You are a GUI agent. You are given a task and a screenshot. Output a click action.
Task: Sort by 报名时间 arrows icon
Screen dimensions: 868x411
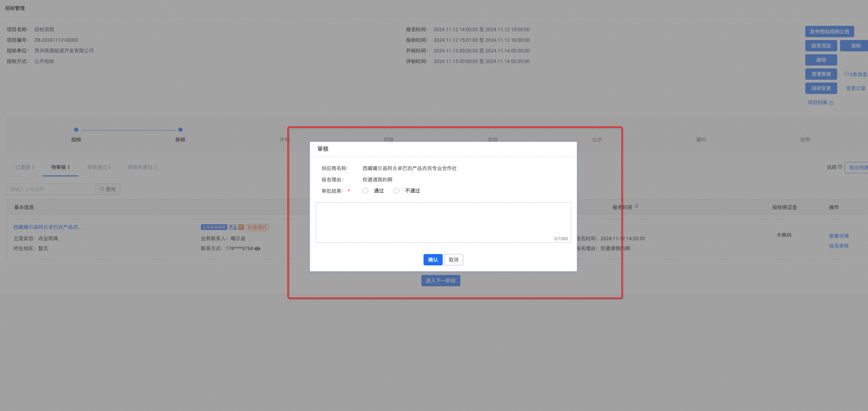[637, 206]
